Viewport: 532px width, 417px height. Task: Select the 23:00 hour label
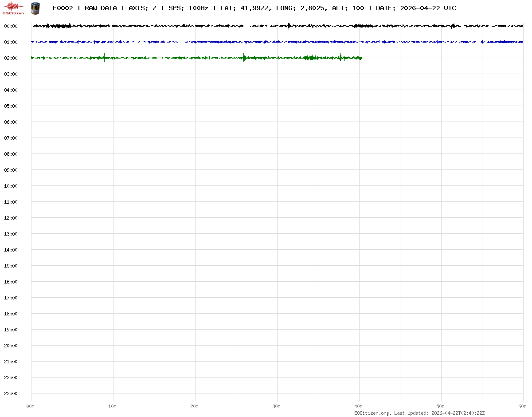click(x=11, y=393)
